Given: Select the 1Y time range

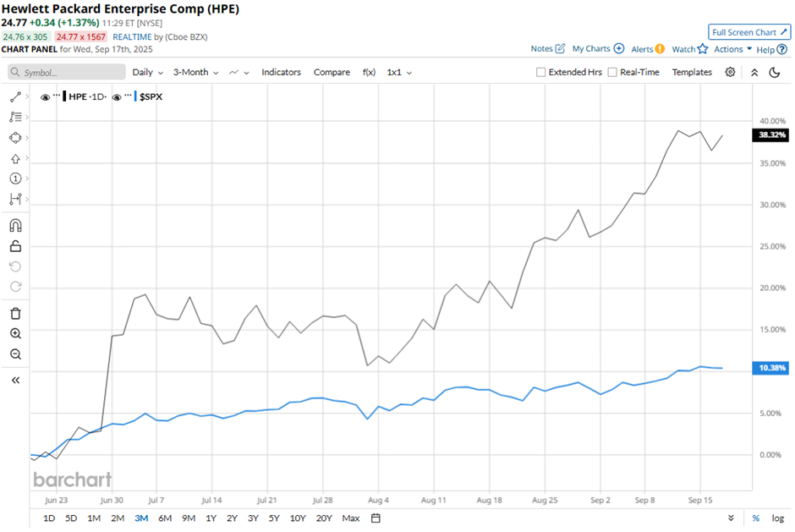Looking at the screenshot, I should pos(211,518).
